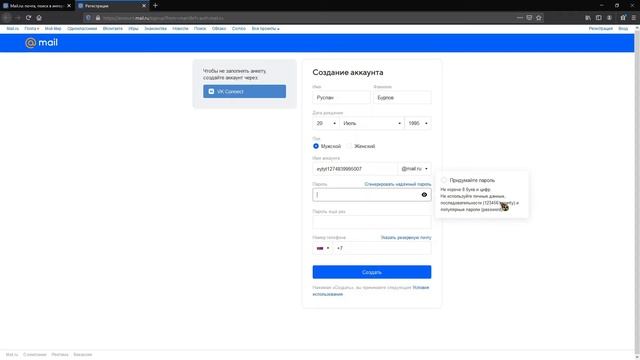Open the @mail.ru domain dropdown
This screenshot has height=360, width=640.
[414, 169]
